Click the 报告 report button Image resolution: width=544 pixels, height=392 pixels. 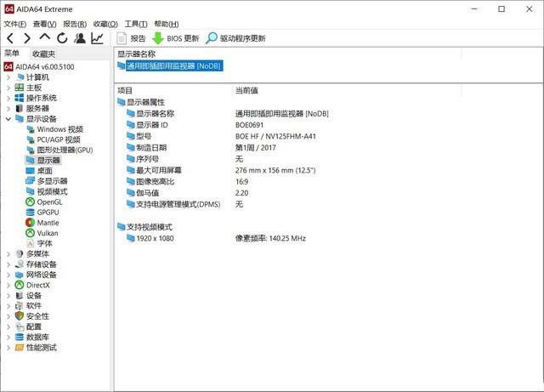(x=131, y=38)
